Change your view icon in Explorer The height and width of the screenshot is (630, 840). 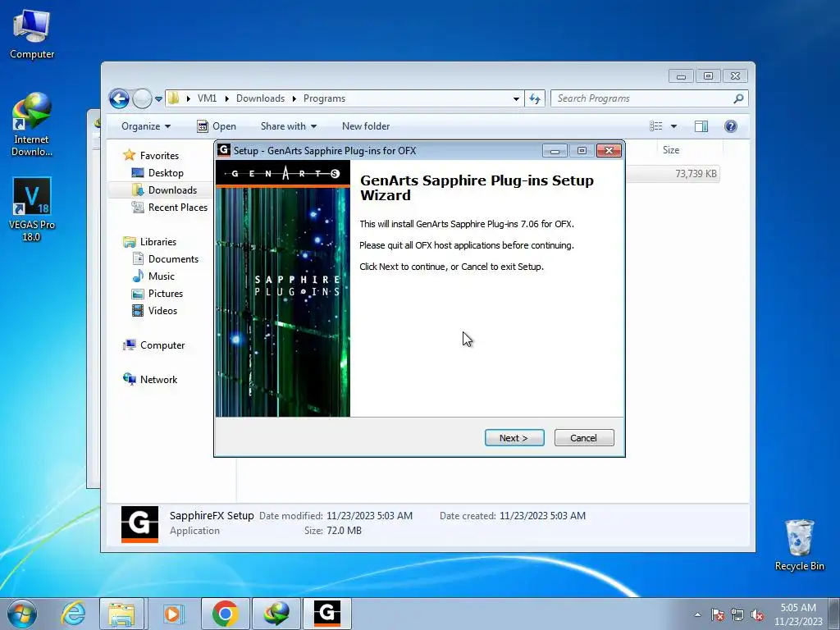655,126
